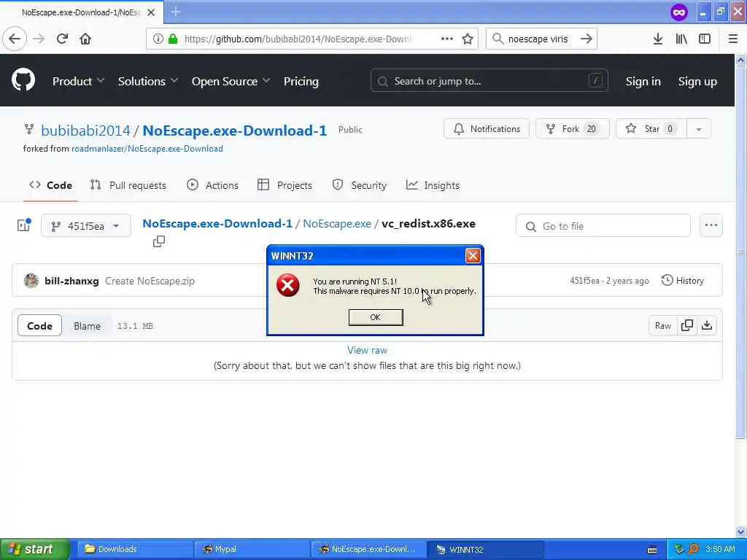747x560 pixels.
Task: Select the Code view toggle
Action: pyautogui.click(x=39, y=326)
